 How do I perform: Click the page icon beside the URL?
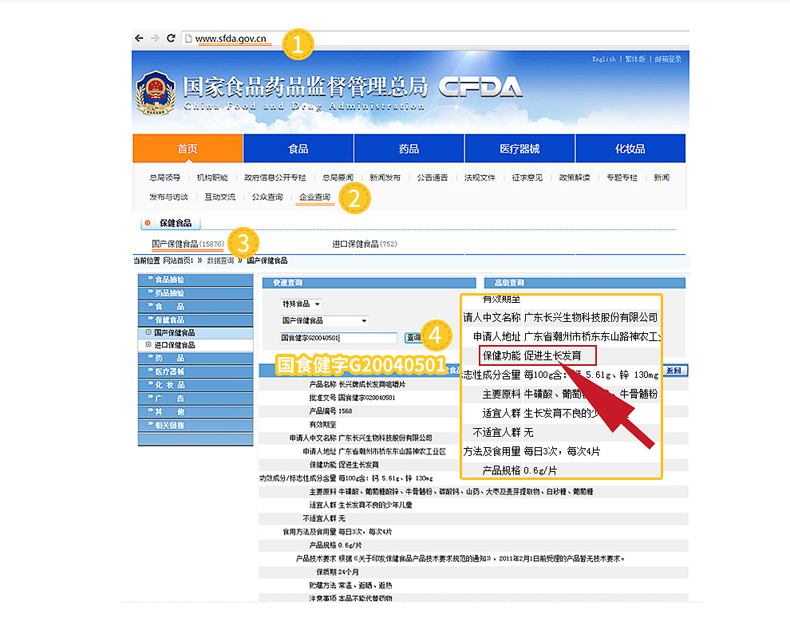187,38
